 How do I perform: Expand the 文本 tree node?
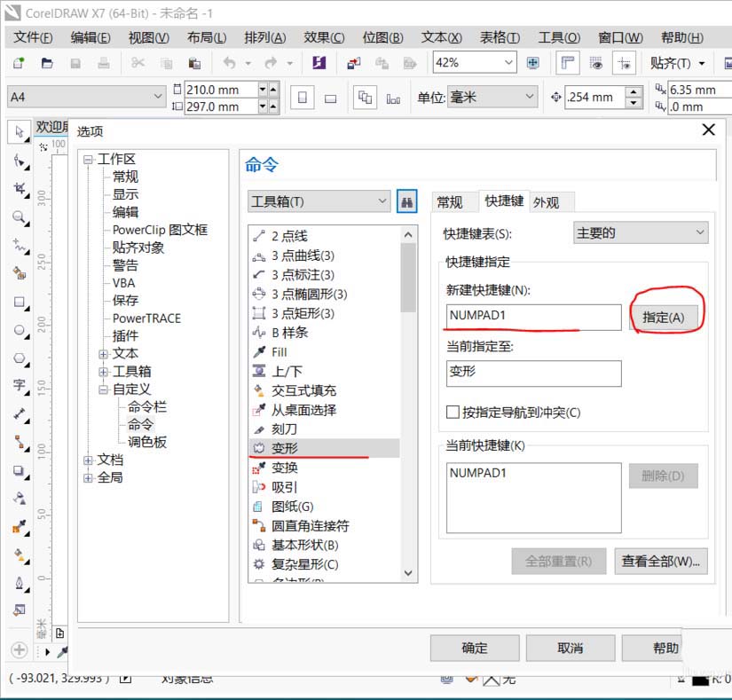[x=103, y=354]
